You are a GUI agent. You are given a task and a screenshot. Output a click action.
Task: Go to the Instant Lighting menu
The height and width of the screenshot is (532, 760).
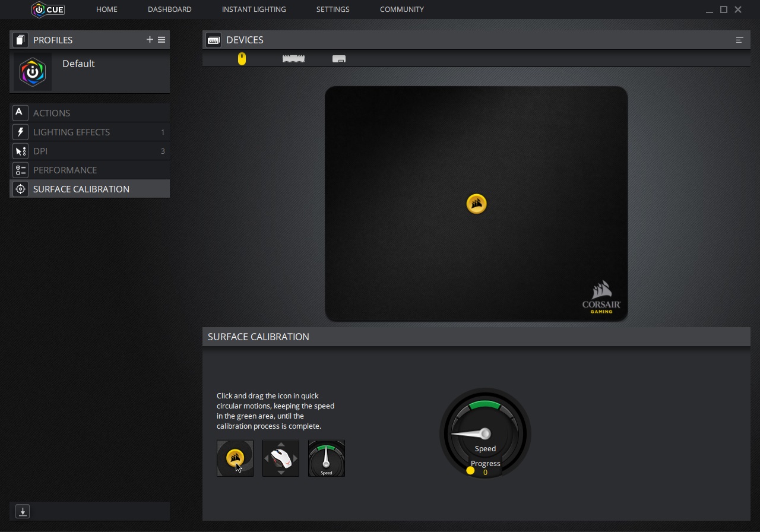(x=254, y=9)
